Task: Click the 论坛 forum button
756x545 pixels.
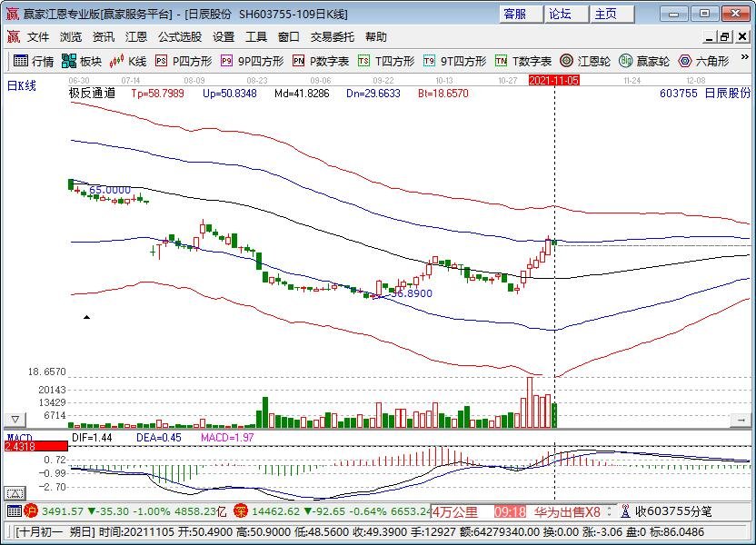Action: [x=566, y=14]
